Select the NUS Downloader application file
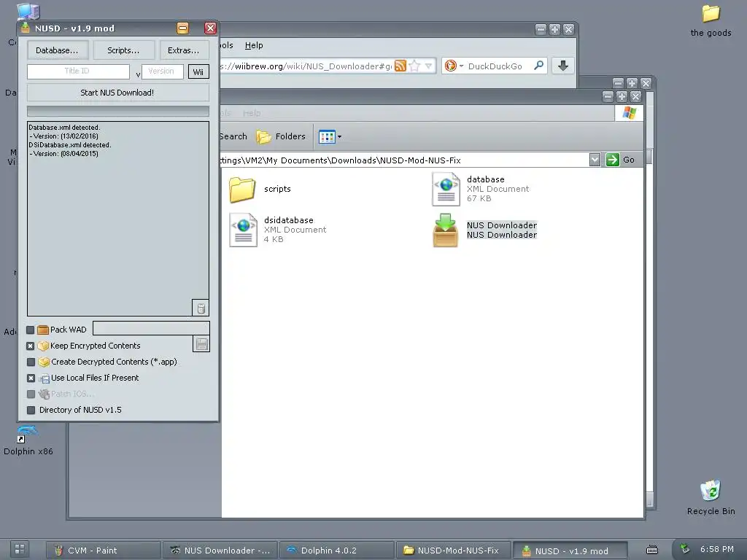Screen dimensions: 747x560 (x=484, y=230)
